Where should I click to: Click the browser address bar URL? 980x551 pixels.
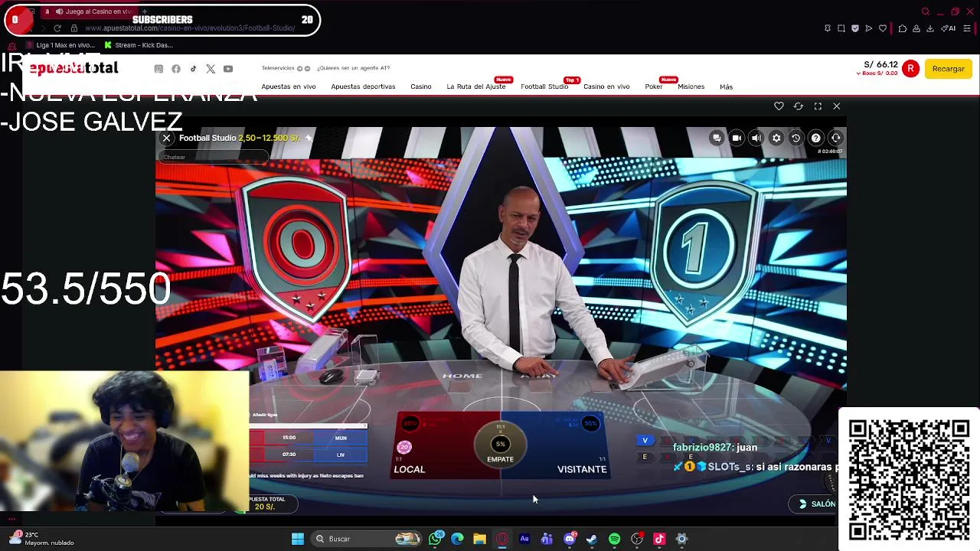pyautogui.click(x=190, y=28)
